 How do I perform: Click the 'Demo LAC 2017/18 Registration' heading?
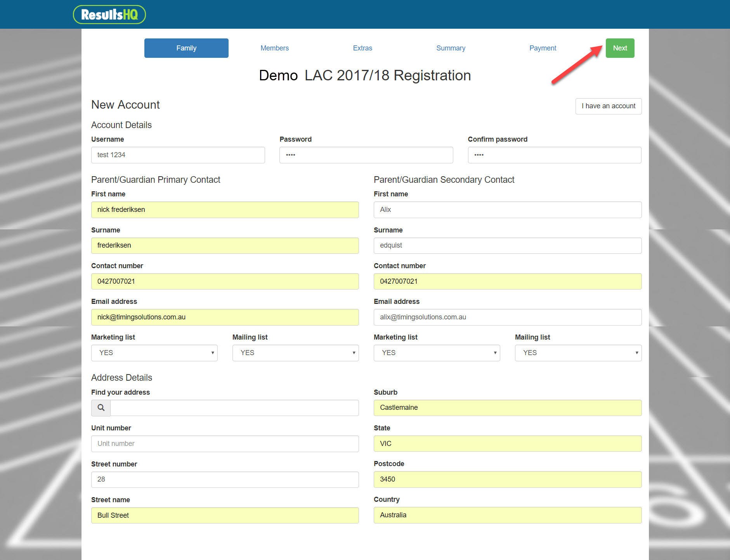[x=365, y=76]
